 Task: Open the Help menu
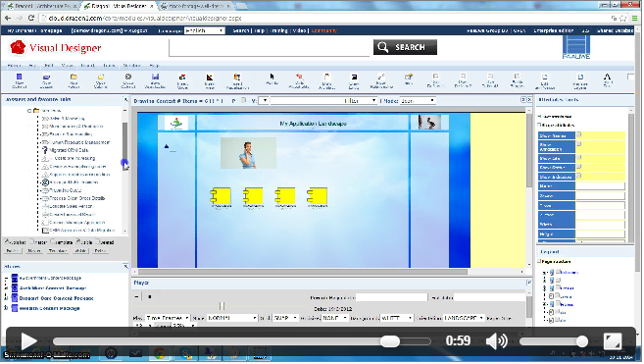(x=154, y=66)
